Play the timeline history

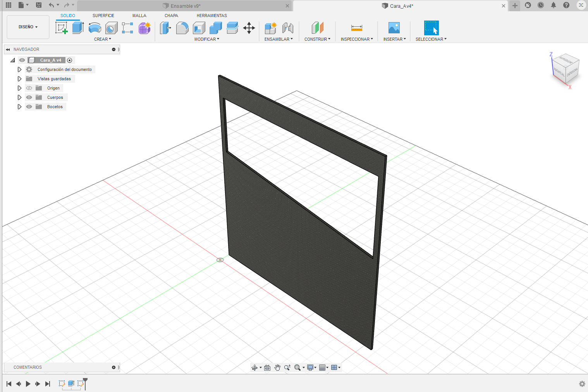click(x=28, y=384)
